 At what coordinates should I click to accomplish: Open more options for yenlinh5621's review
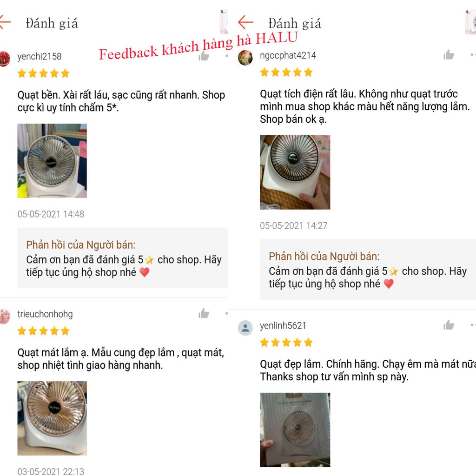click(x=473, y=325)
